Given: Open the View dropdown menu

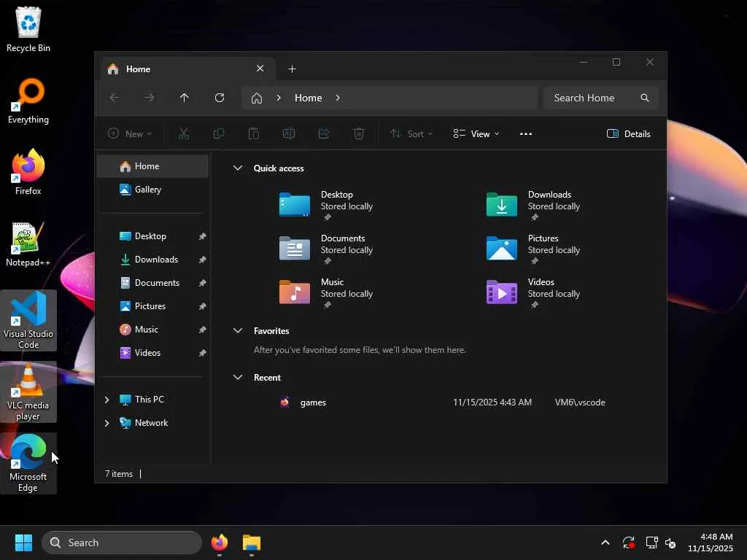Looking at the screenshot, I should [476, 134].
